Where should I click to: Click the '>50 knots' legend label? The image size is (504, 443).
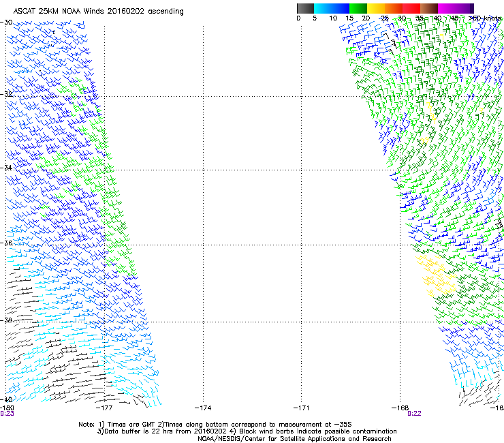(484, 18)
